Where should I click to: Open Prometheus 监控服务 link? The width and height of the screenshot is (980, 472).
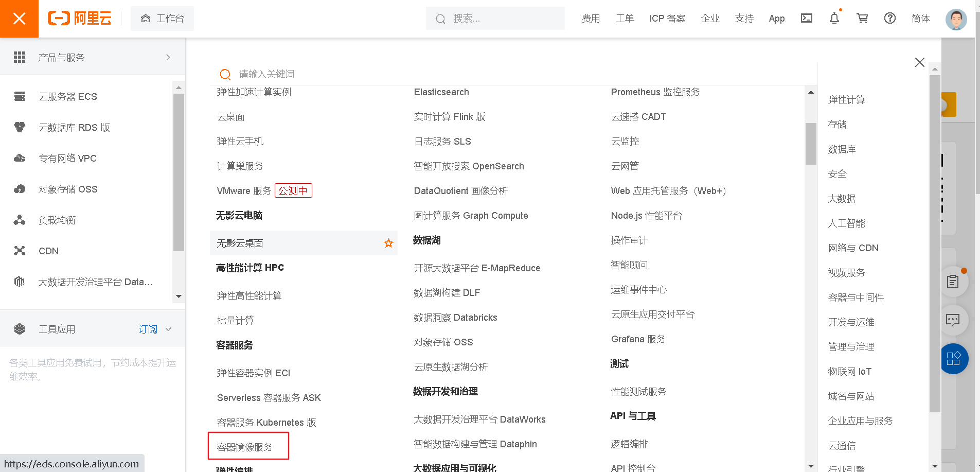(655, 92)
